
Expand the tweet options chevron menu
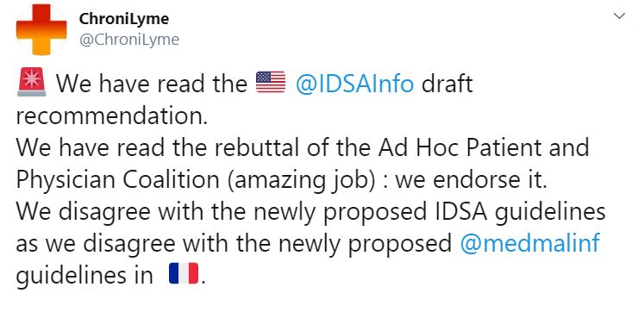(x=618, y=16)
